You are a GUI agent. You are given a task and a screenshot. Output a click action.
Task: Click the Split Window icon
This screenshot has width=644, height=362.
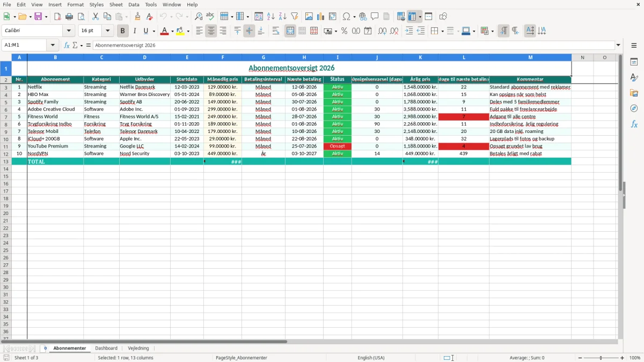pyautogui.click(x=429, y=17)
